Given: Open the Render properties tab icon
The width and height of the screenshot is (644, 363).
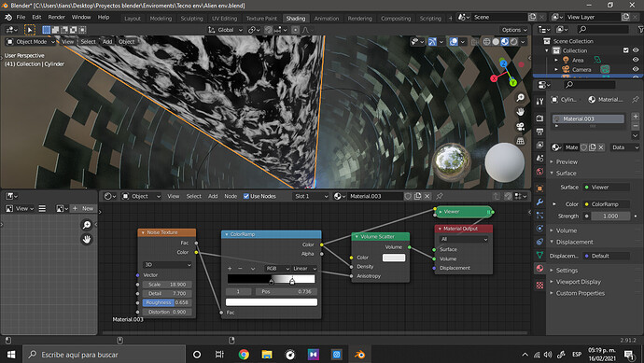Looking at the screenshot, I should click(x=539, y=118).
